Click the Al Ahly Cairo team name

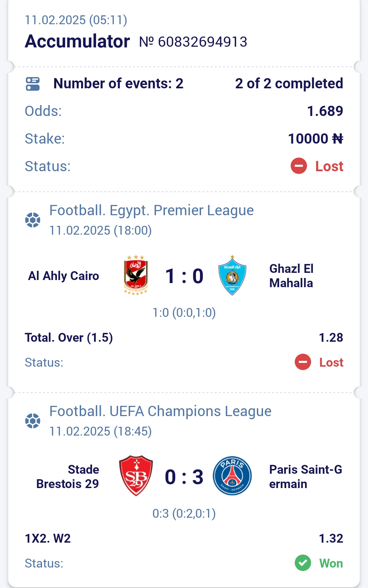pyautogui.click(x=63, y=276)
